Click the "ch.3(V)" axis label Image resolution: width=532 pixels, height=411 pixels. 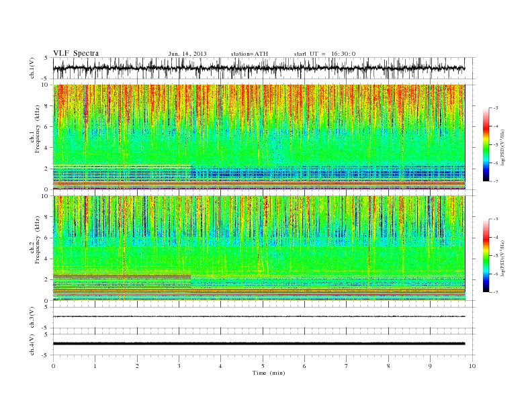(32, 318)
